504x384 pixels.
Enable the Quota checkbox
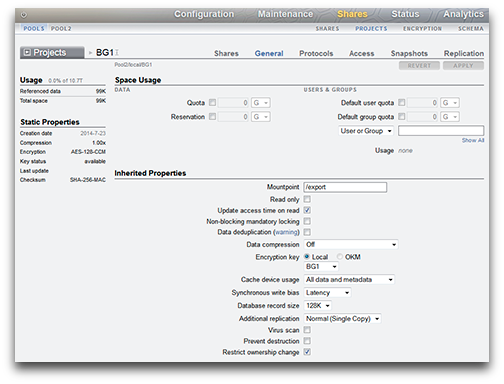click(x=212, y=102)
